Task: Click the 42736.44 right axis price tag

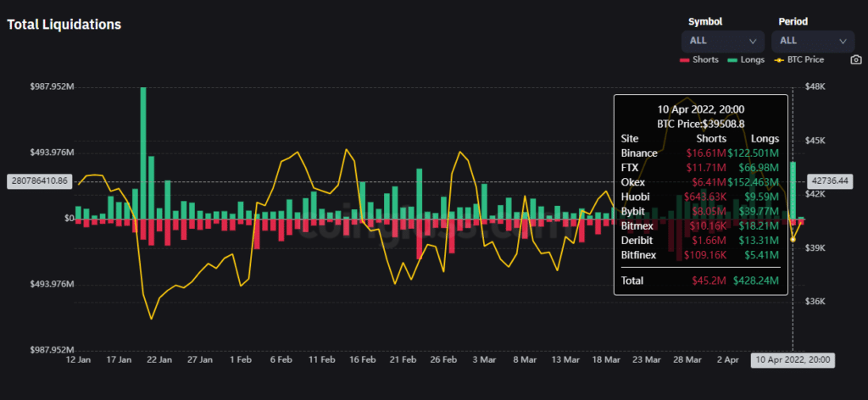Action: click(x=831, y=181)
